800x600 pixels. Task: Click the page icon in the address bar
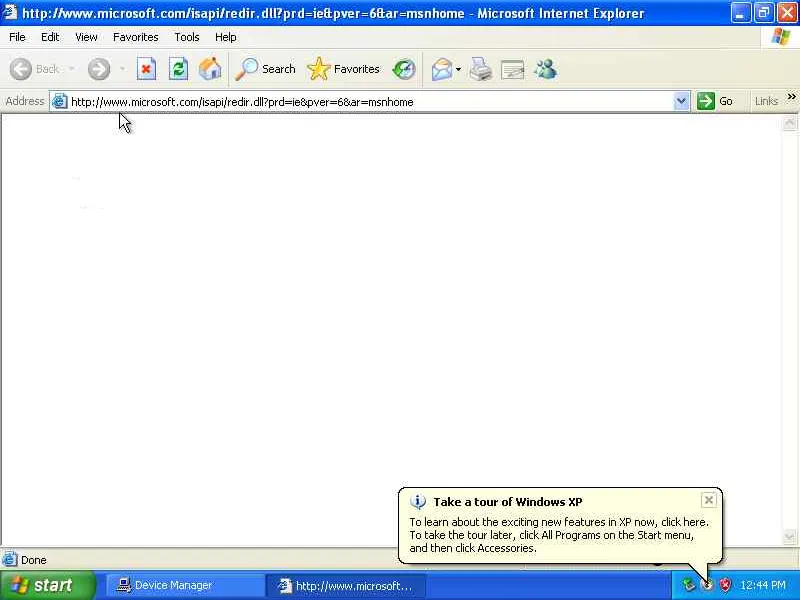60,101
